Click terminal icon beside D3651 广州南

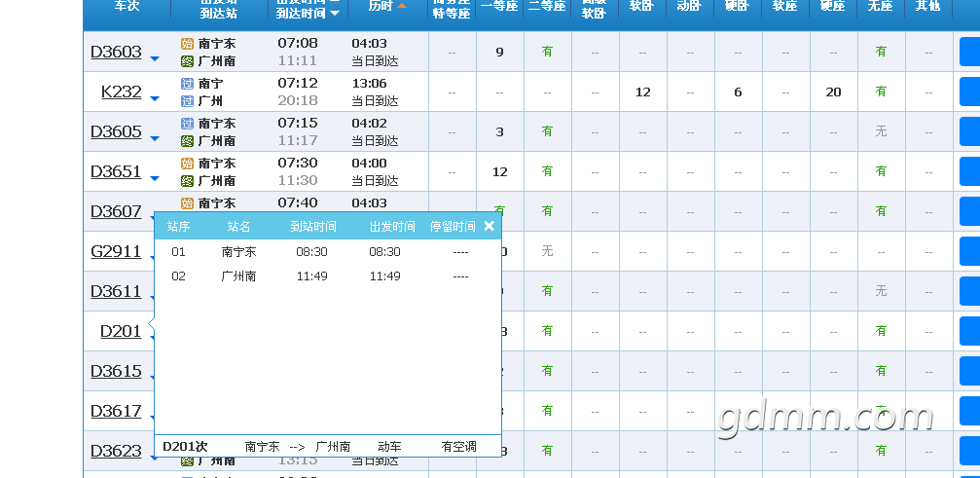(187, 181)
